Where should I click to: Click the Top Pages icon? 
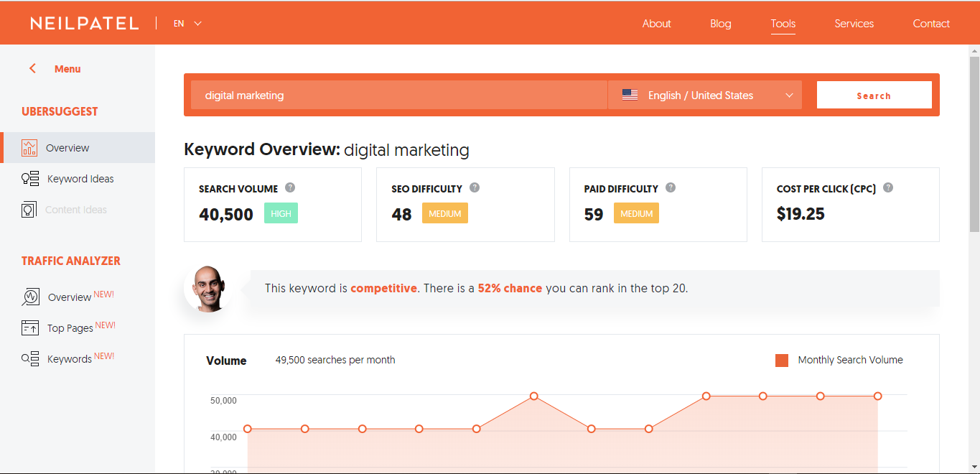pyautogui.click(x=30, y=327)
